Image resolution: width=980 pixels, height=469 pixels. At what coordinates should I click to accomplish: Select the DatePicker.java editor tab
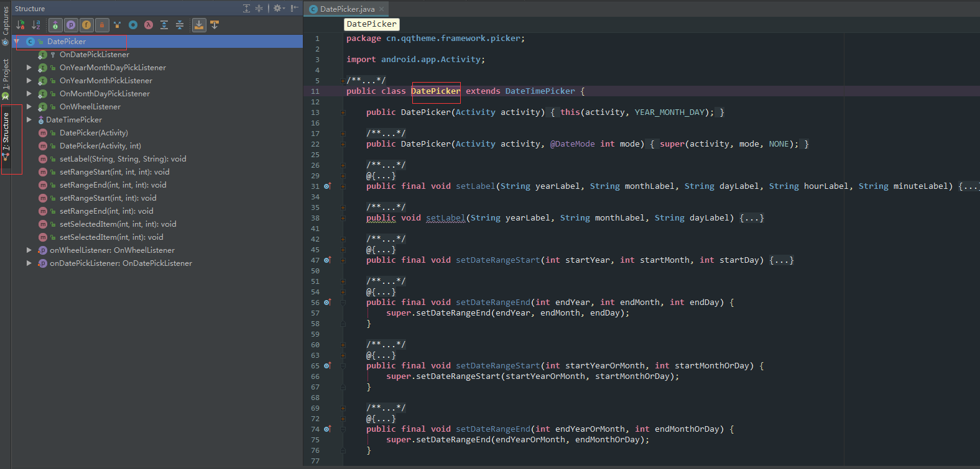click(347, 9)
